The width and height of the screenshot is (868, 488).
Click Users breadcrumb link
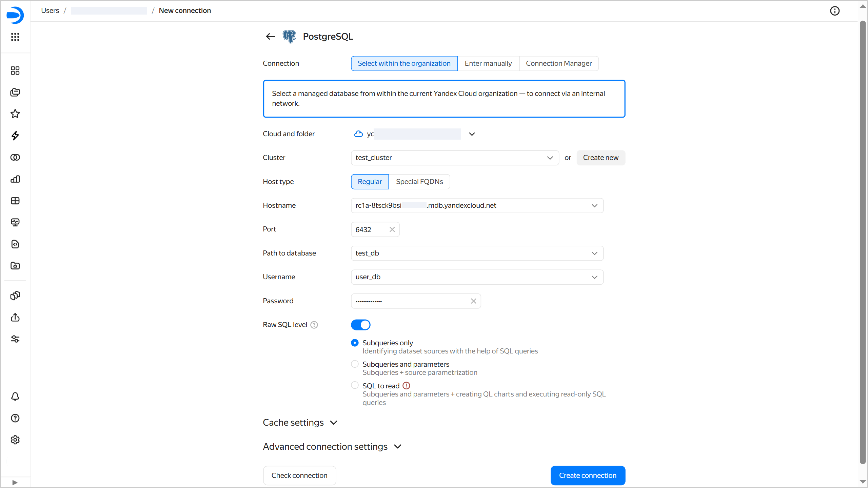tap(50, 11)
